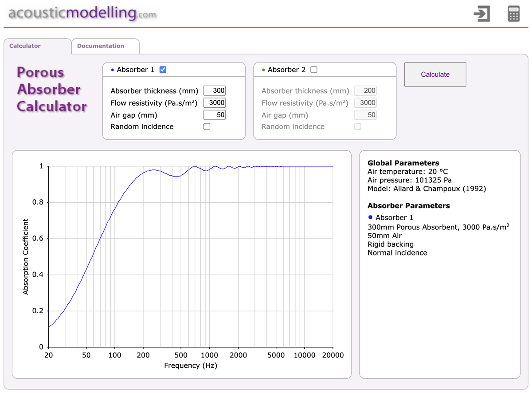Click Absorber 2 air gap field
Screen dimensions: 532x393
click(365, 115)
